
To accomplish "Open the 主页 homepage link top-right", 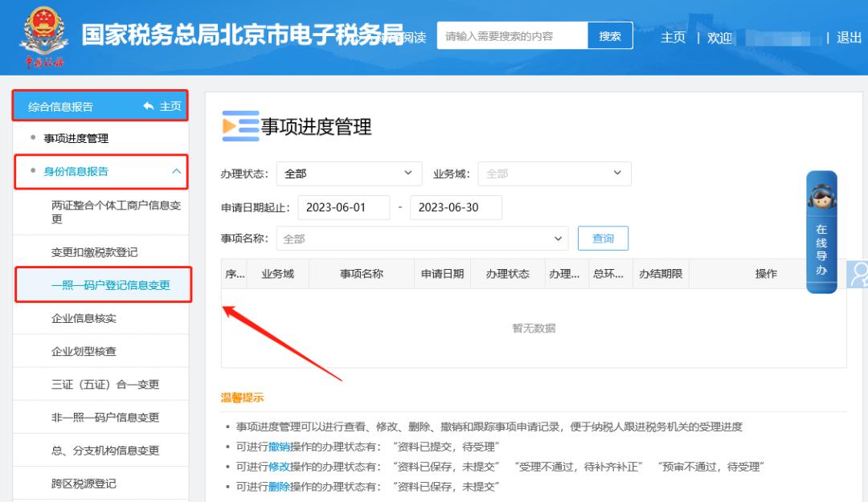I will click(673, 38).
